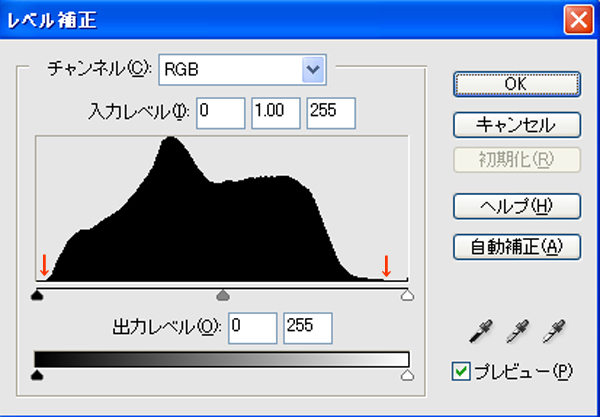The height and width of the screenshot is (417, 600).
Task: Click the input gray midtone slider handle
Action: click(x=223, y=295)
